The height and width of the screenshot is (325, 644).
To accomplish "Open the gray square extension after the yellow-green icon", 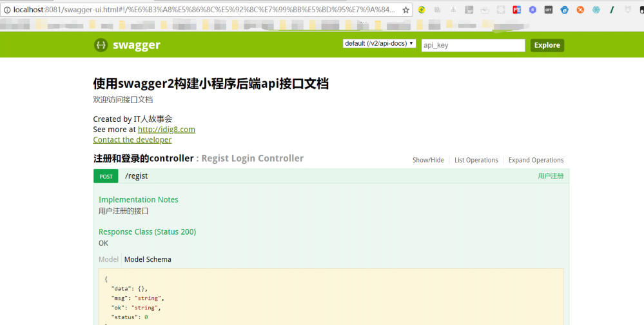I will coord(438,10).
